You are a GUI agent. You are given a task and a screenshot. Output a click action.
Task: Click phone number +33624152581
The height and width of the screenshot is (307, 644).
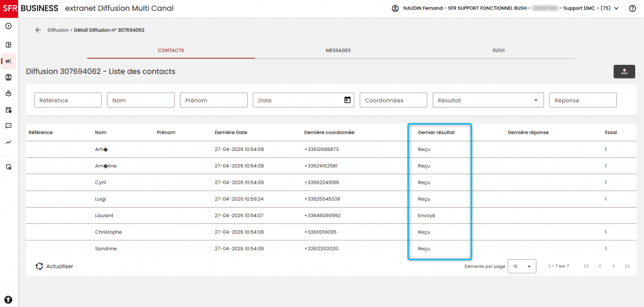pos(321,166)
